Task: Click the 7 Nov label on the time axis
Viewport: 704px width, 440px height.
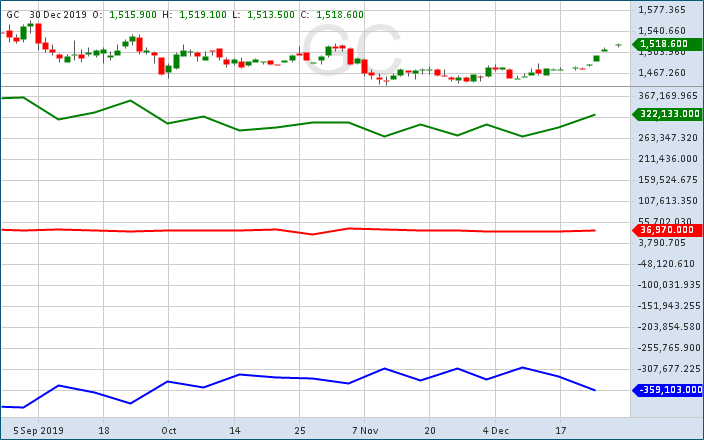Action: tap(365, 431)
